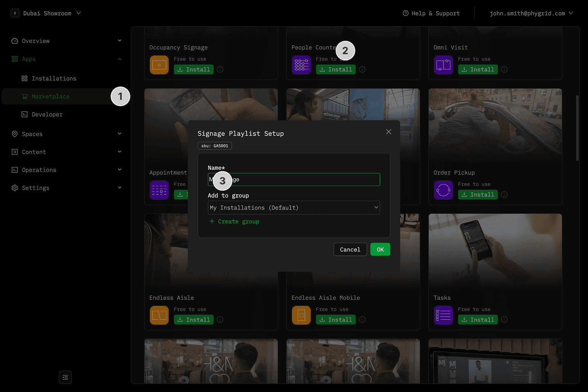Open info for Occupancy Signage
Image resolution: width=588 pixels, height=392 pixels.
tap(220, 69)
